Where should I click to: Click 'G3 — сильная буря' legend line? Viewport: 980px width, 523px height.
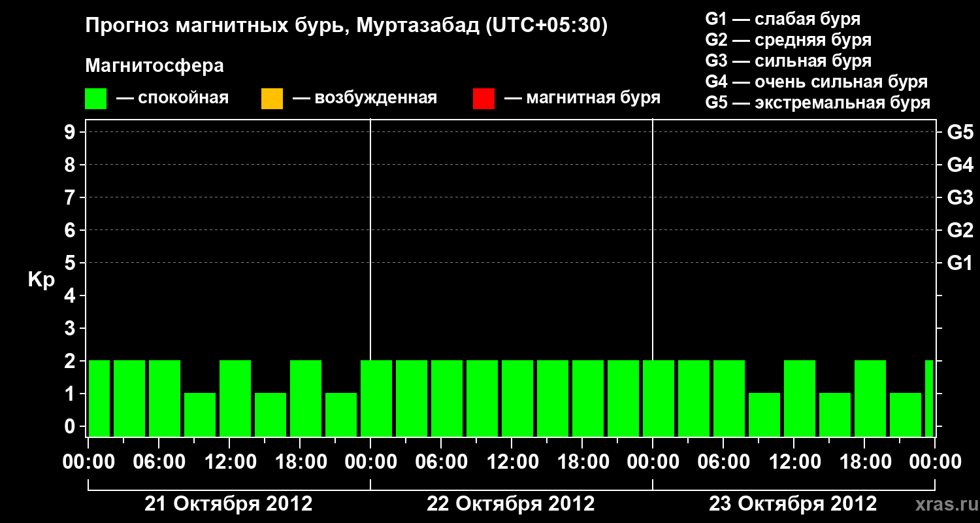[789, 61]
